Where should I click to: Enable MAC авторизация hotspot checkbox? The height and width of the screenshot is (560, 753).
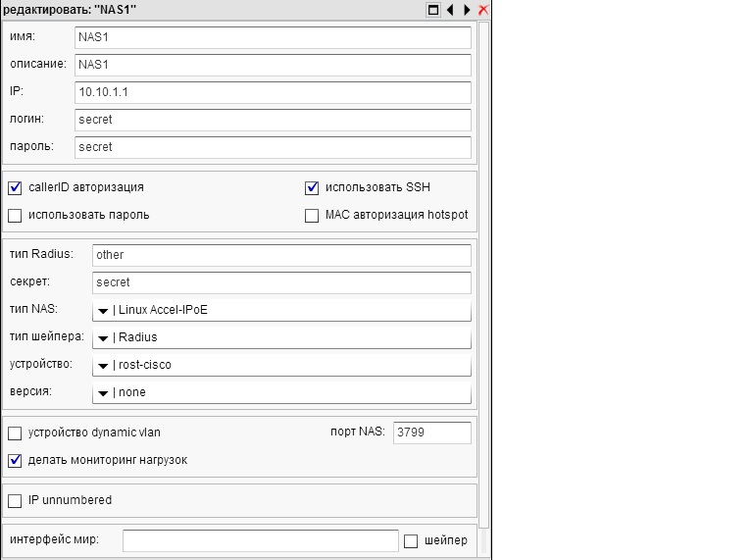click(x=313, y=216)
